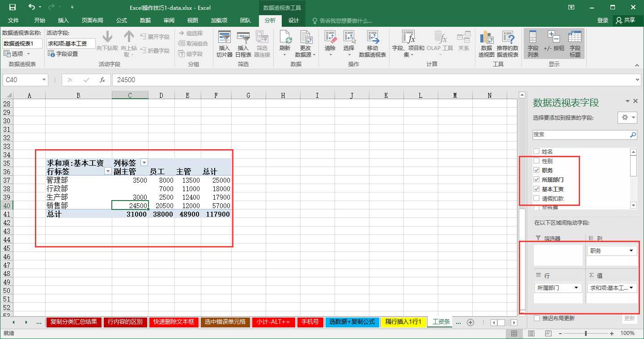Viewport: 644px width, 339px height.
Task: Click the PivotTable name field 数据透视表1
Action: point(22,43)
